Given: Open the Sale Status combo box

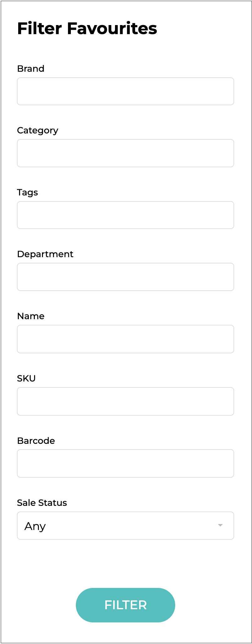Looking at the screenshot, I should pyautogui.click(x=125, y=526).
